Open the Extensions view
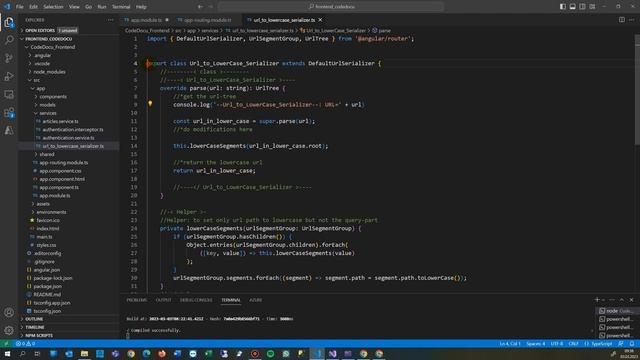640x360 pixels. 9,112
